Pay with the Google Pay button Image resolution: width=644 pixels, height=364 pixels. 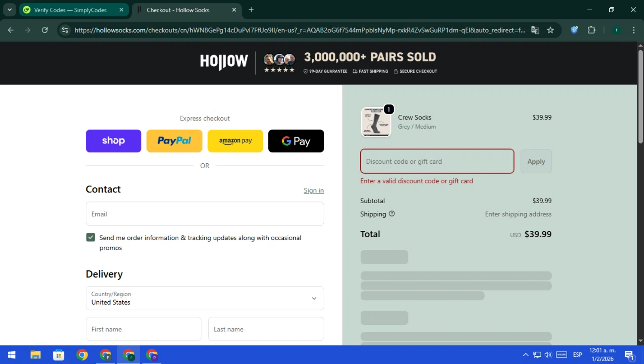(296, 141)
